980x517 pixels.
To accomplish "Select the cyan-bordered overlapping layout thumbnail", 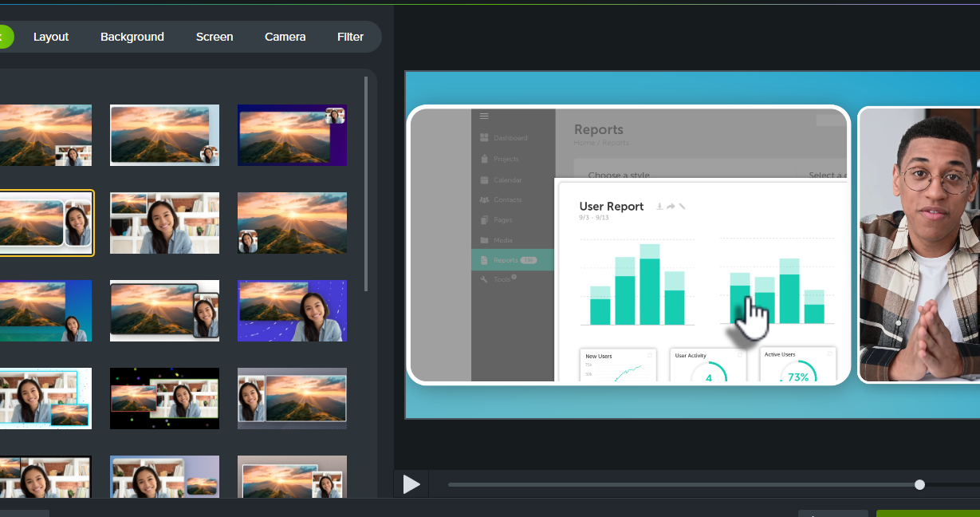I will 46,398.
